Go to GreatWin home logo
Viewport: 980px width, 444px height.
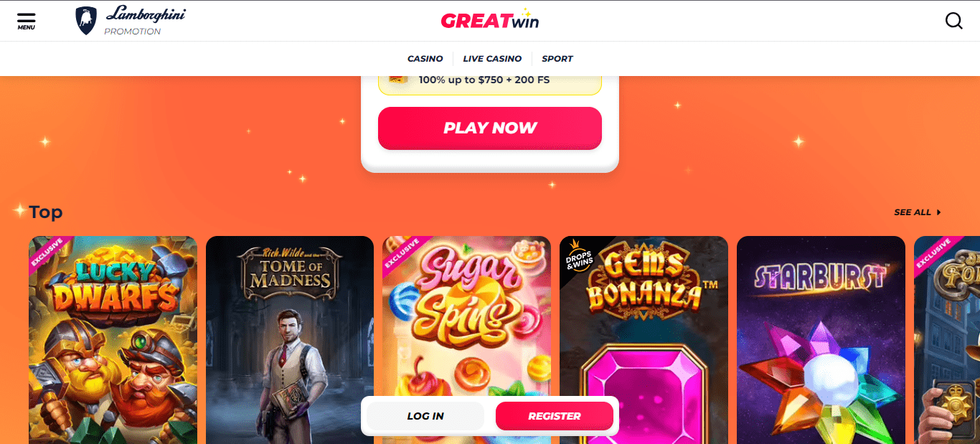(x=490, y=19)
